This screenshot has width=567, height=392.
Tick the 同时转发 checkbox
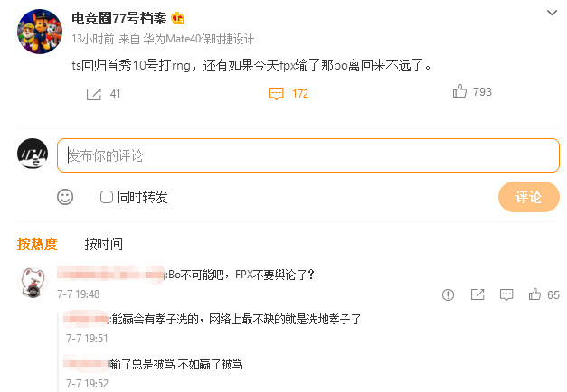pos(107,197)
